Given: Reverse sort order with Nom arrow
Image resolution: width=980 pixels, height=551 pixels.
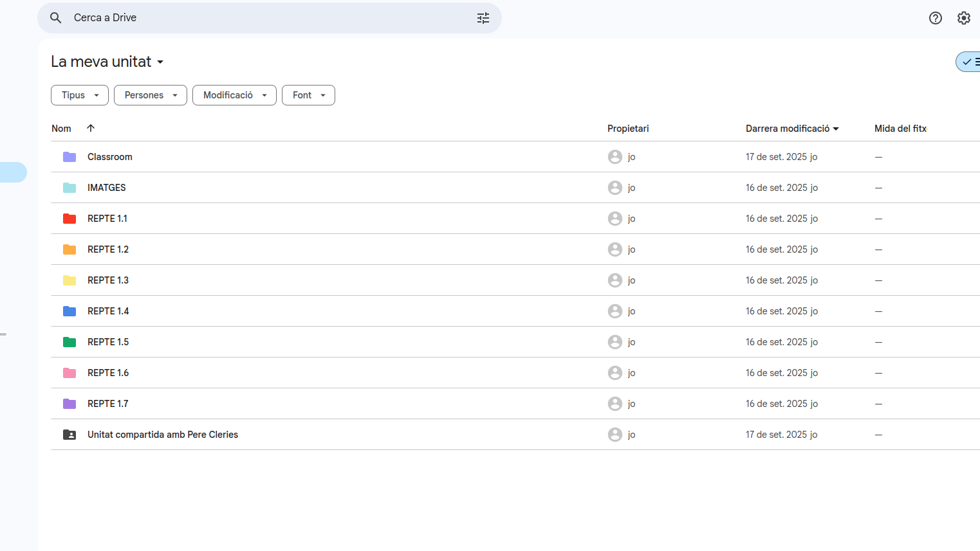Looking at the screenshot, I should point(91,128).
